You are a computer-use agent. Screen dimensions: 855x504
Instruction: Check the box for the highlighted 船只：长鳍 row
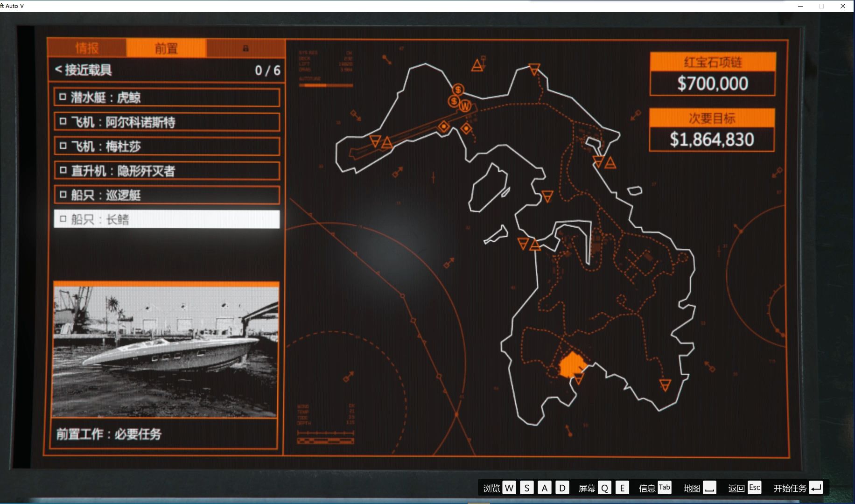[x=63, y=218]
